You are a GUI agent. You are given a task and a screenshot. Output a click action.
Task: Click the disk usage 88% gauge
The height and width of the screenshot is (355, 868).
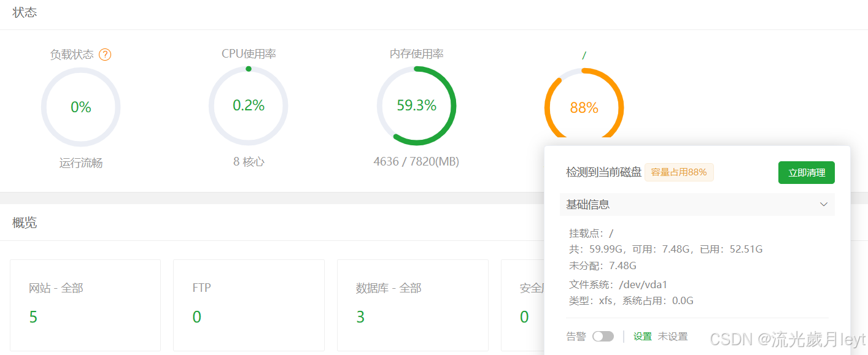[x=584, y=107]
